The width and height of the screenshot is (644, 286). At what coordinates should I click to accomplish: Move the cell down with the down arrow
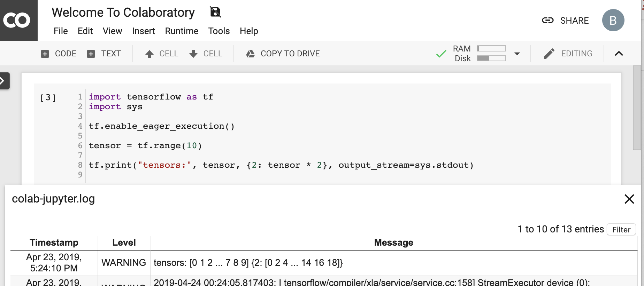[193, 54]
